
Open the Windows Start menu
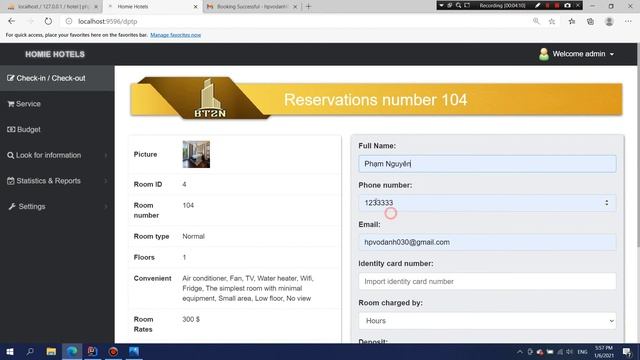tap(10, 351)
